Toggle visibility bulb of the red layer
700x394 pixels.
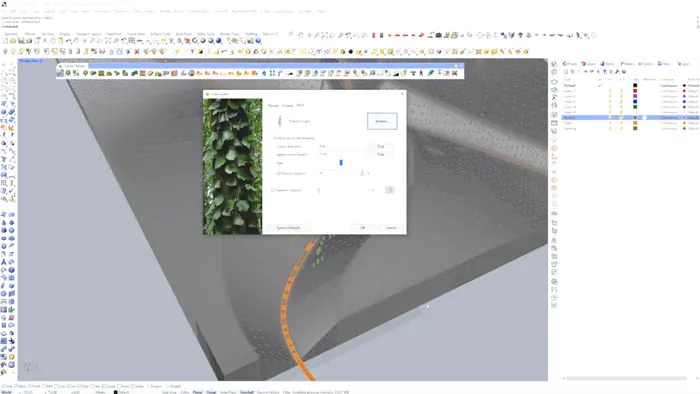[x=610, y=91]
